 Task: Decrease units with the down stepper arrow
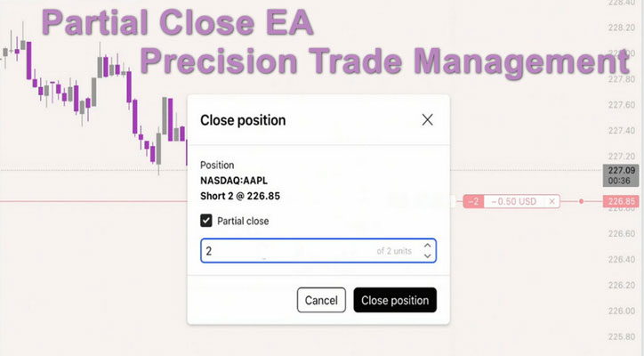pyautogui.click(x=427, y=256)
